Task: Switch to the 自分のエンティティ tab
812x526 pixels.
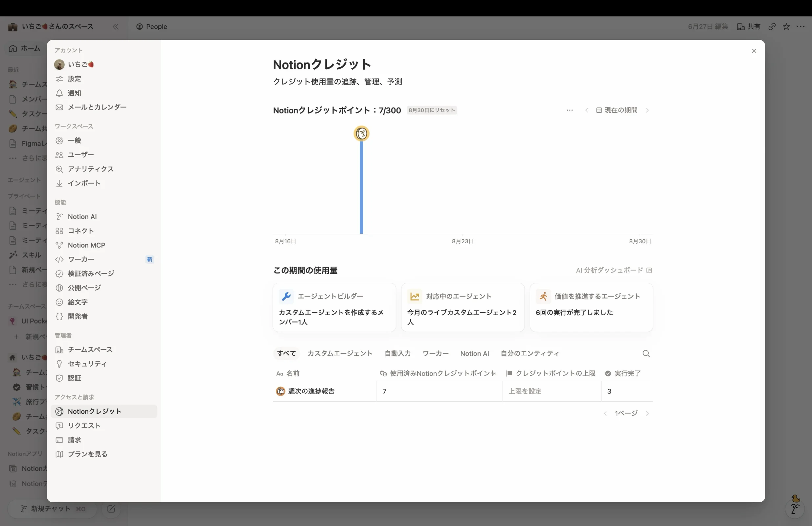Action: click(x=530, y=353)
